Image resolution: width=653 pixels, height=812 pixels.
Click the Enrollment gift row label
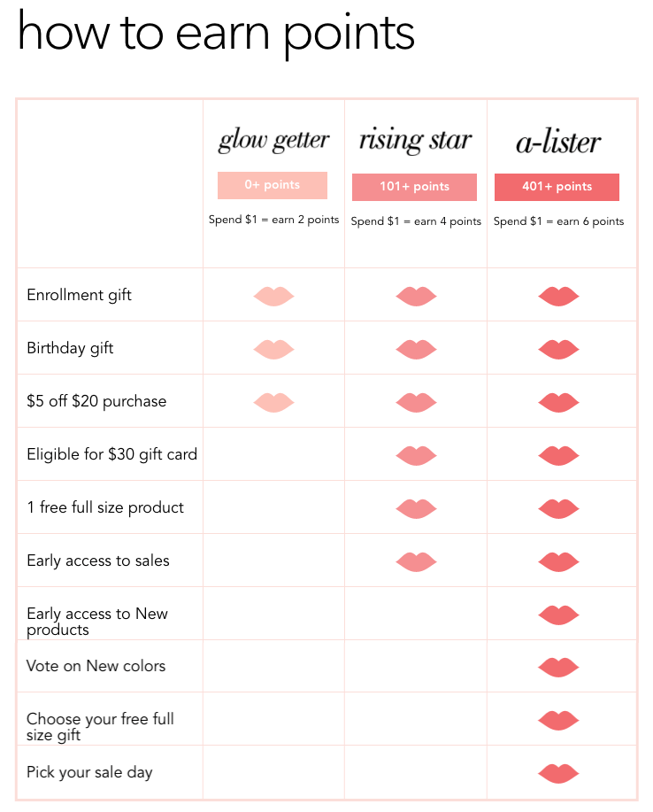click(79, 295)
